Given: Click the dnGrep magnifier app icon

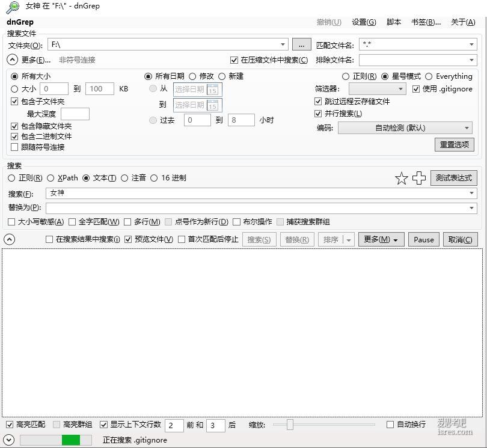Looking at the screenshot, I should pyautogui.click(x=13, y=7).
